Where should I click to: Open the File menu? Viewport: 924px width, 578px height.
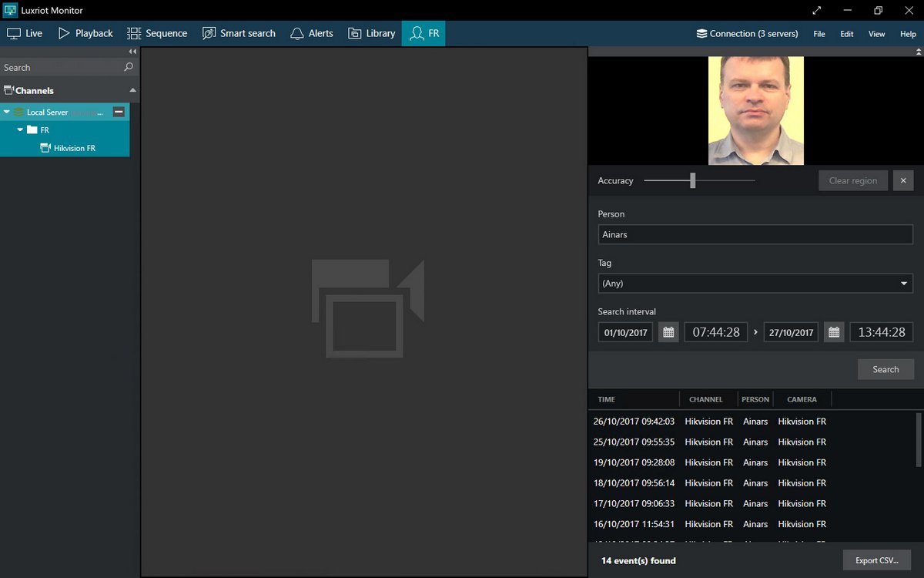point(819,34)
